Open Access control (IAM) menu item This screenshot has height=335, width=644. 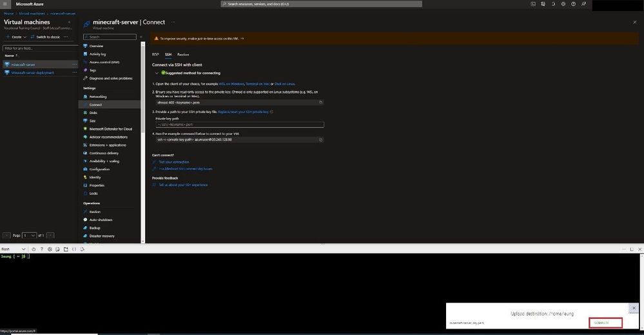[104, 62]
